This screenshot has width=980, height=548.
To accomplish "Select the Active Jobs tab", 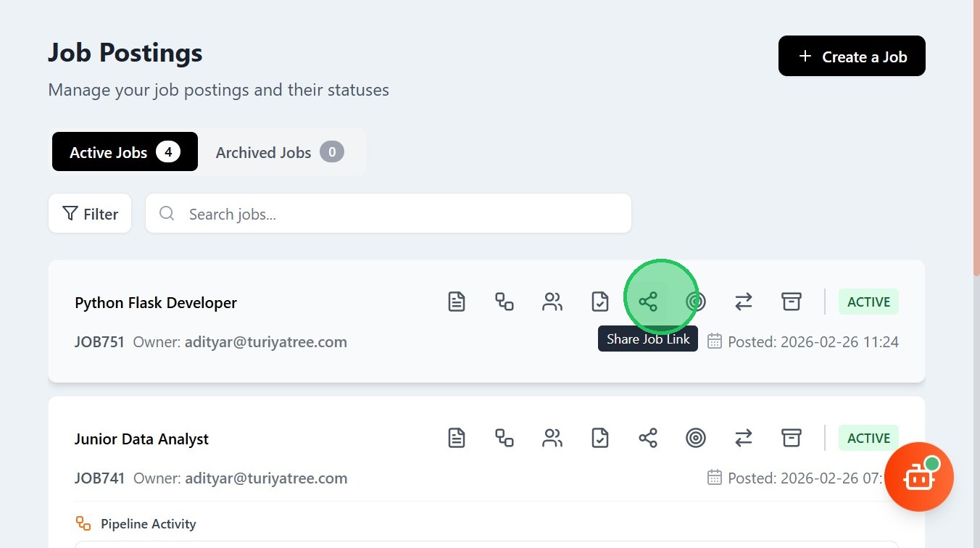I will [x=124, y=152].
